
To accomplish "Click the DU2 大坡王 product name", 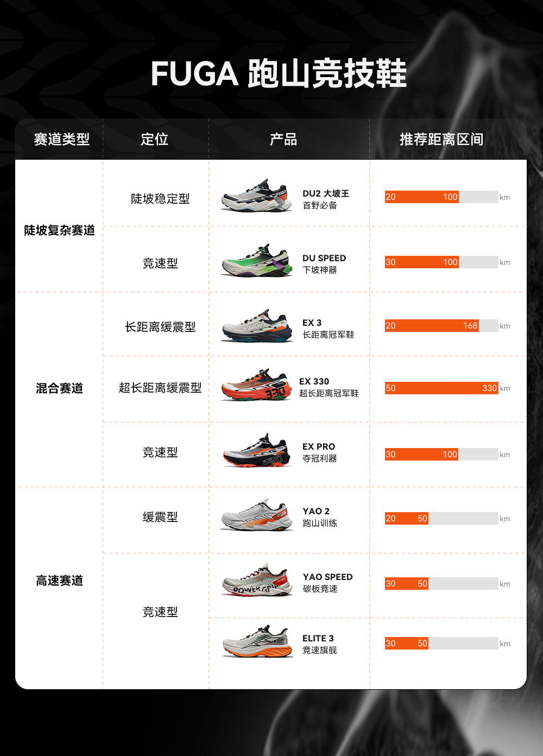I will click(x=326, y=193).
